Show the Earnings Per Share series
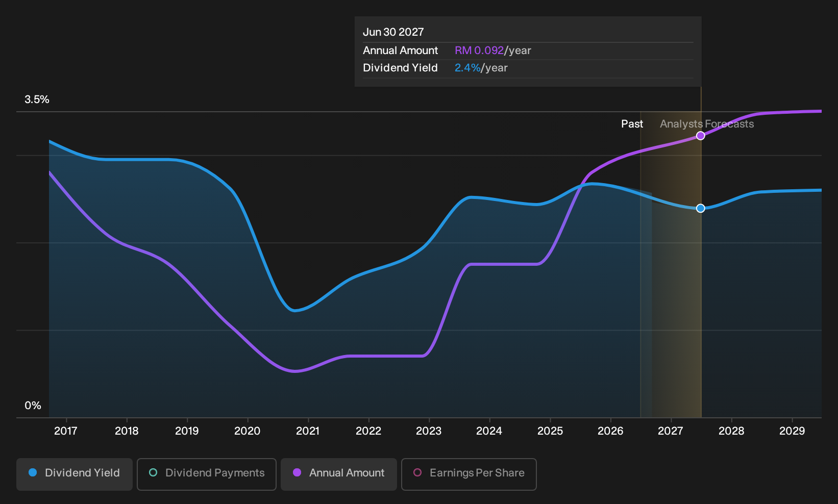Viewport: 838px width, 504px height. tap(469, 474)
